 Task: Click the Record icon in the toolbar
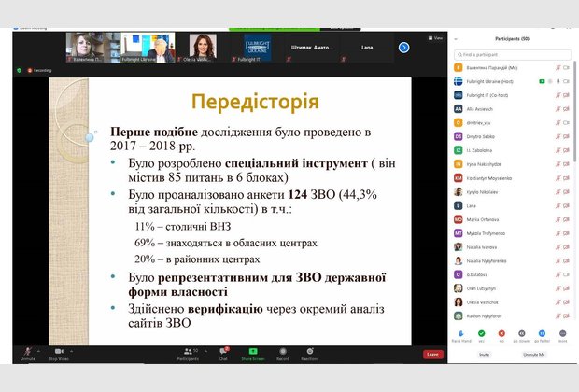pos(283,354)
